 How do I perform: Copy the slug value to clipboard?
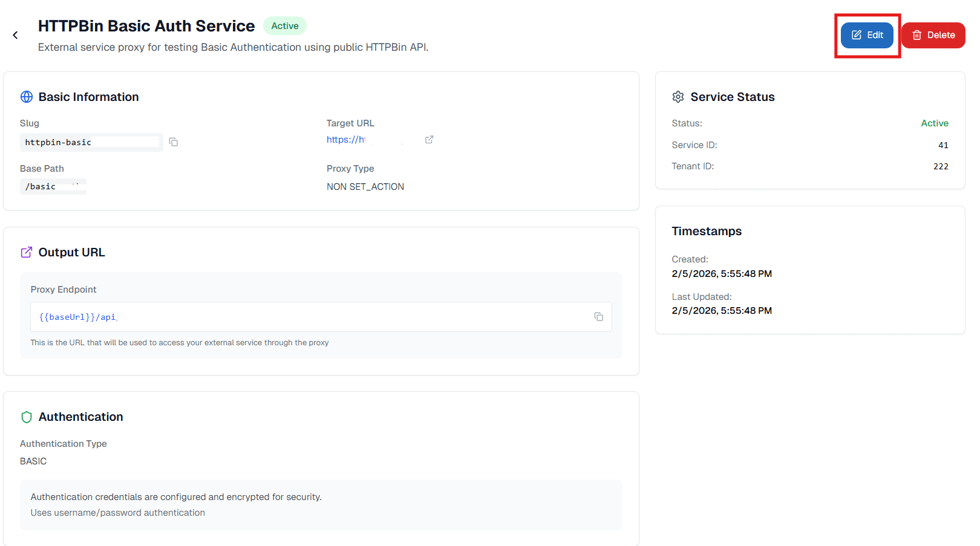click(x=174, y=141)
